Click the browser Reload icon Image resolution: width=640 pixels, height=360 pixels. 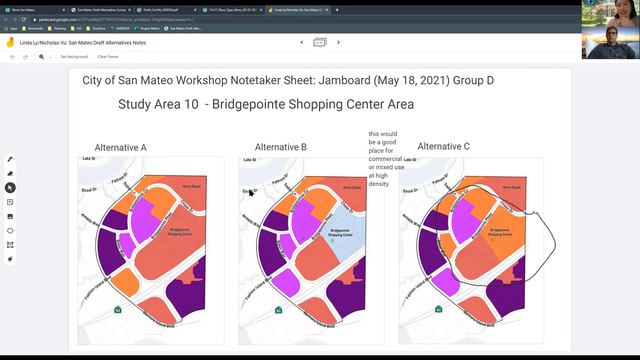[x=24, y=20]
